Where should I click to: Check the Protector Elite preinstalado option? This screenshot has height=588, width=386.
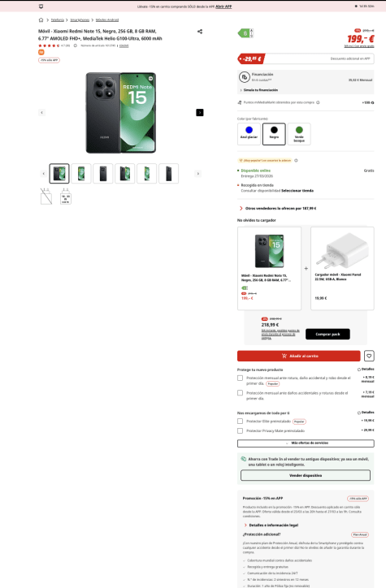click(240, 422)
